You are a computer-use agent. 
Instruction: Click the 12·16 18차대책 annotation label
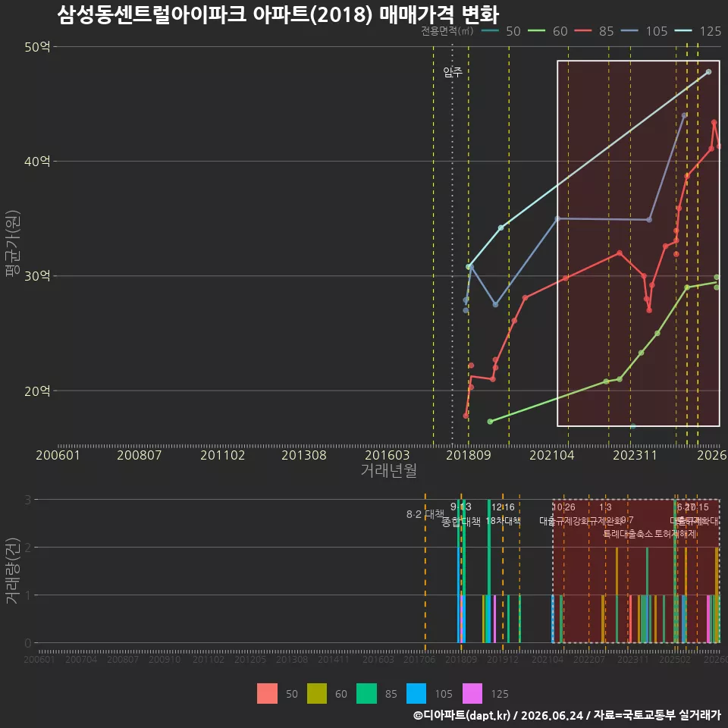click(x=503, y=514)
